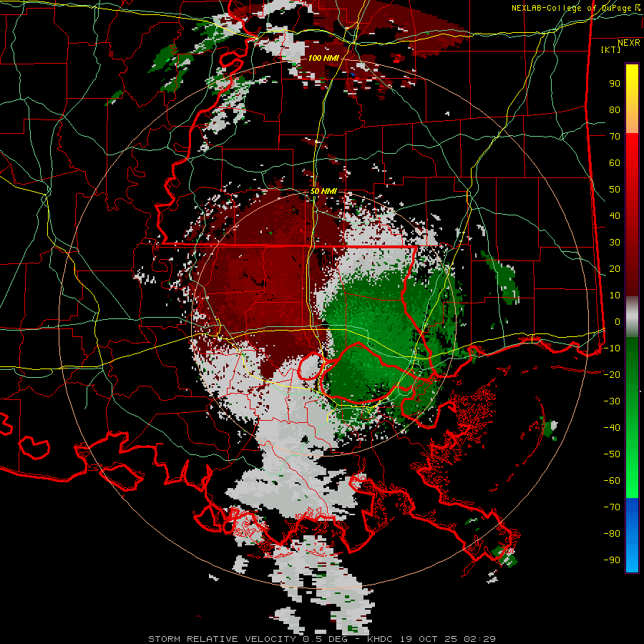Click the [KT] units label

point(611,49)
